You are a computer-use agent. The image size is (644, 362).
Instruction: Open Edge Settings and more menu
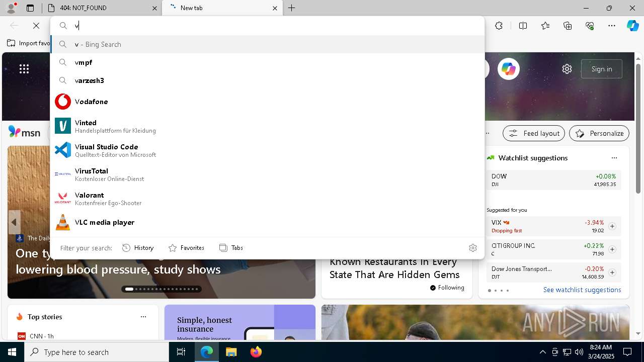click(612, 26)
